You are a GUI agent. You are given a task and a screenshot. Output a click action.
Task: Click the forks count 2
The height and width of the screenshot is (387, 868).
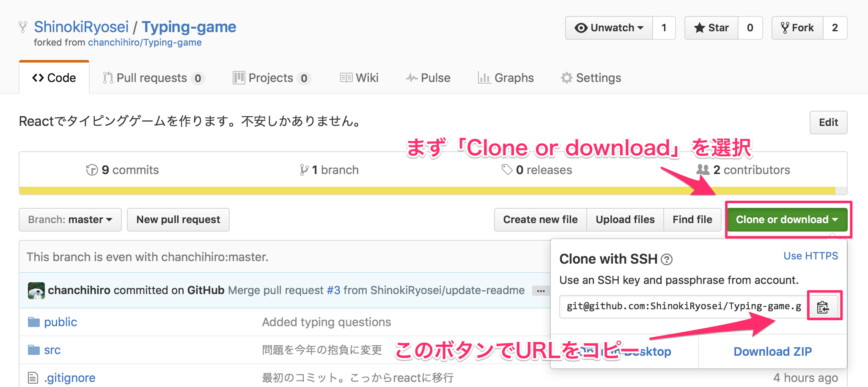pos(835,28)
